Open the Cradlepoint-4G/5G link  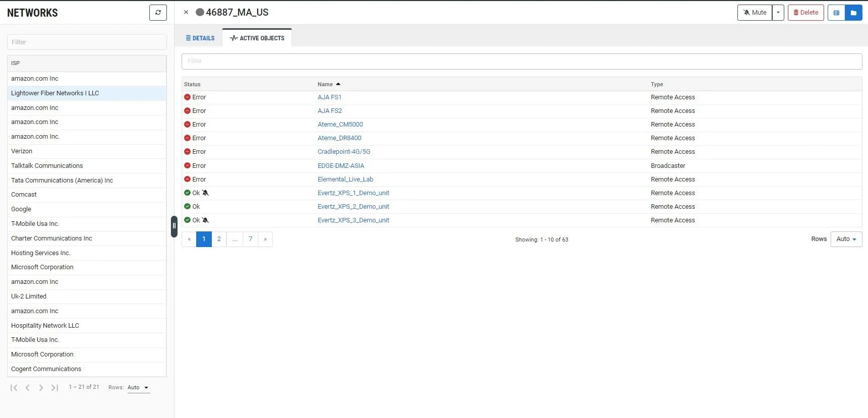pos(344,152)
